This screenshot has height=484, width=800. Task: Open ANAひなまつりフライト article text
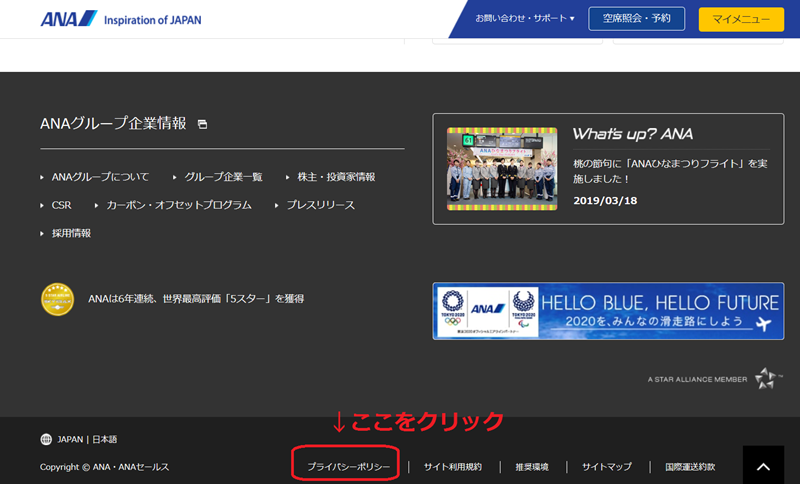point(670,171)
